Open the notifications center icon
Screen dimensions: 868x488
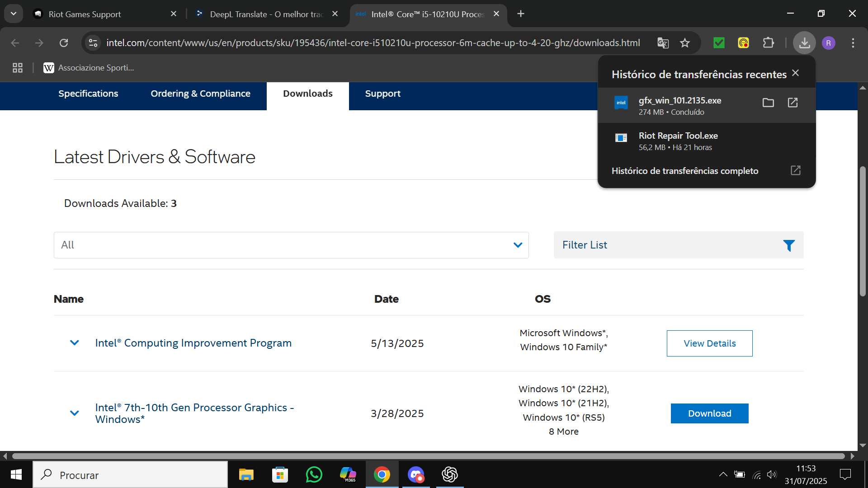tap(845, 474)
